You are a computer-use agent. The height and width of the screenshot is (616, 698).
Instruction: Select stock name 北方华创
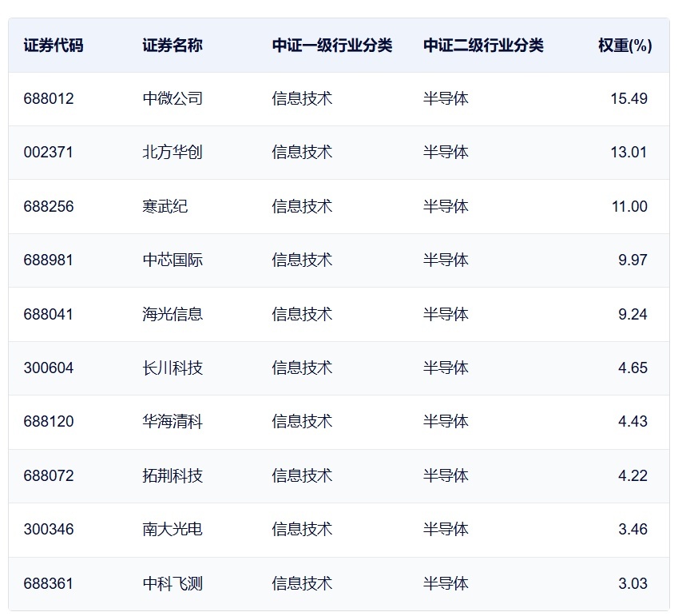173,152
